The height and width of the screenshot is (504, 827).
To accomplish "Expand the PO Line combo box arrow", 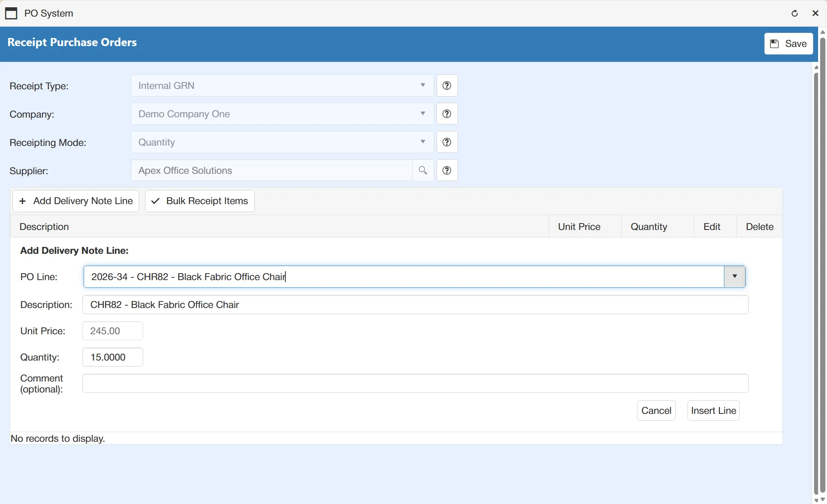I will (x=734, y=277).
